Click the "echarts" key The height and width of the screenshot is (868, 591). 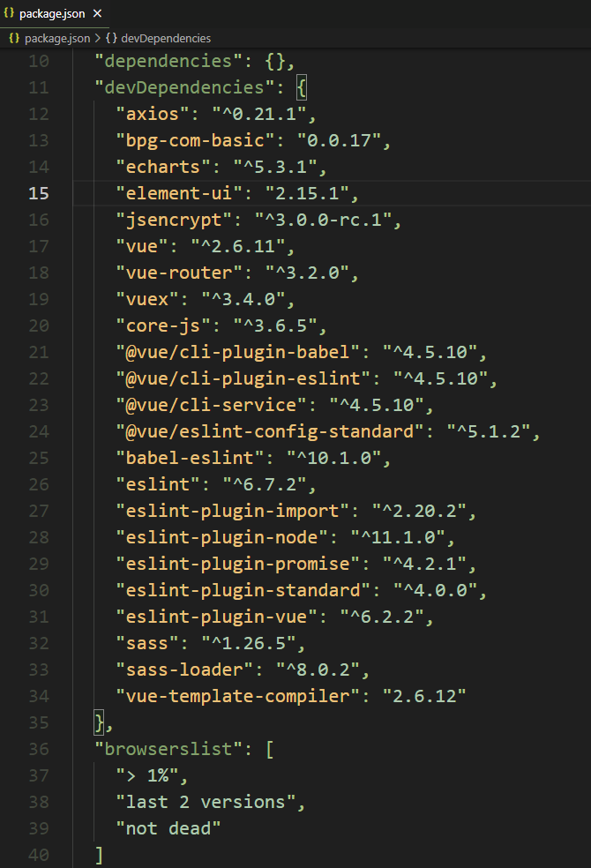pyautogui.click(x=162, y=167)
